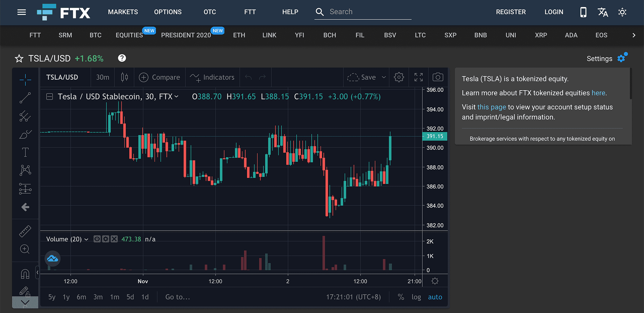Expand the drawing toolbar bottom chevron
Image resolution: width=644 pixels, height=313 pixels.
[25, 302]
